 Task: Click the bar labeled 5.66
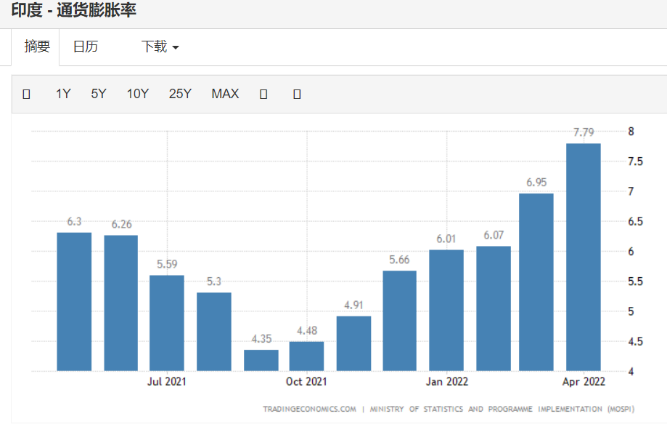coord(400,321)
